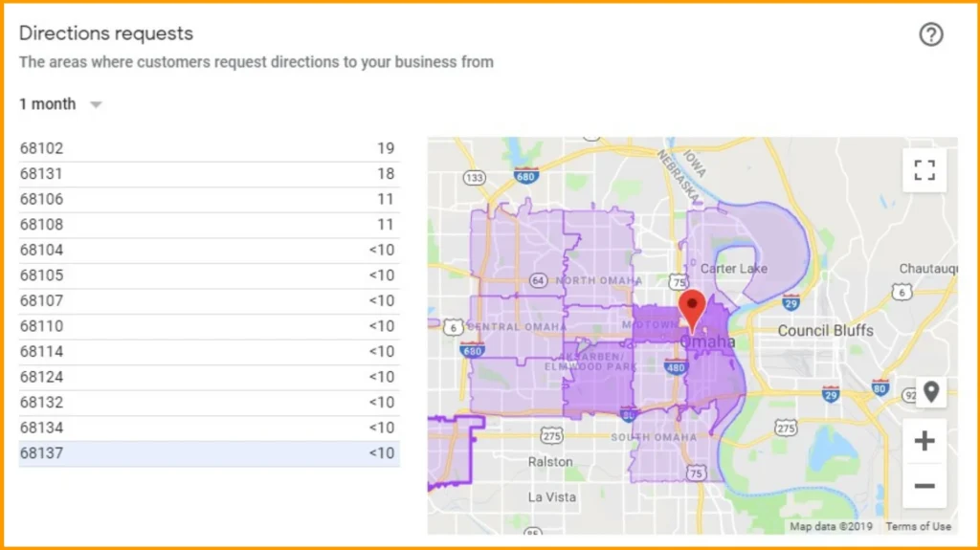Choose zip code 68106 in list
Image resolution: width=980 pixels, height=550 pixels.
click(208, 199)
